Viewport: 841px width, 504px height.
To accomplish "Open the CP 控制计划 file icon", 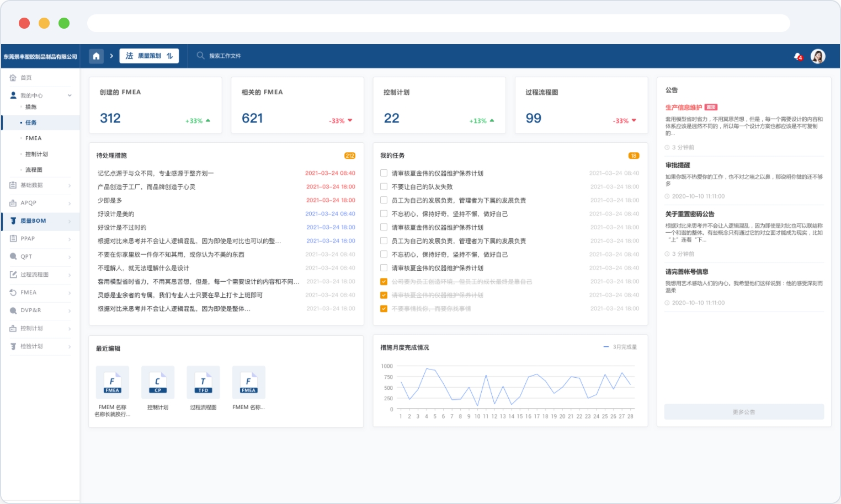I will click(x=158, y=382).
